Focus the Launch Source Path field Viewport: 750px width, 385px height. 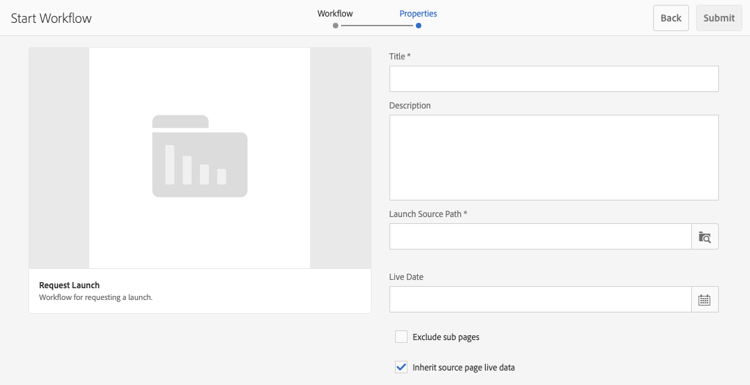(540, 236)
